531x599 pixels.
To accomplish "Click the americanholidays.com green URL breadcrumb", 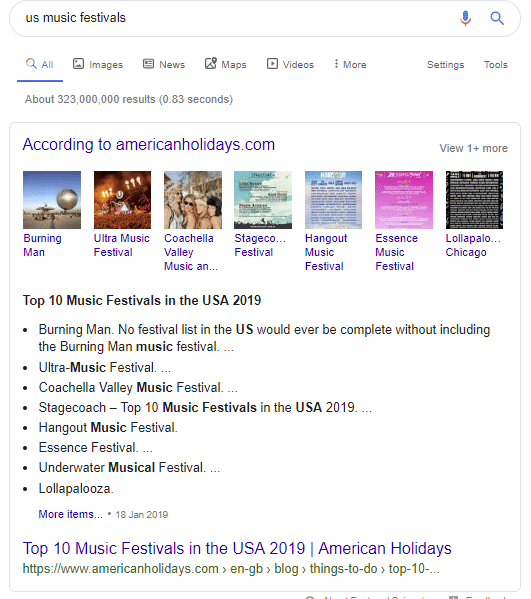I will 231,569.
